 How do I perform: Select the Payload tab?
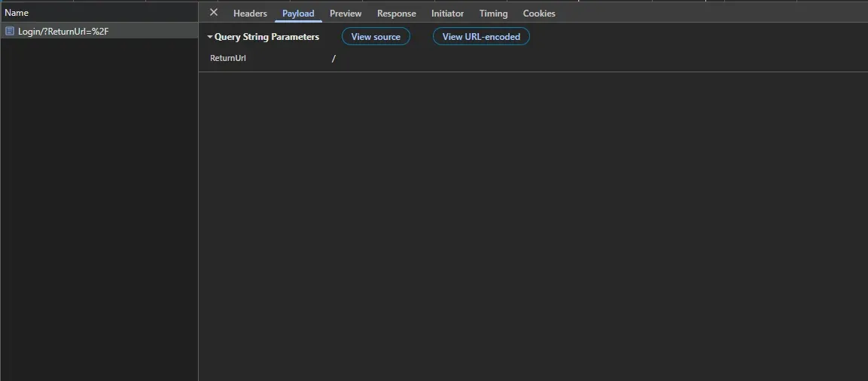coord(298,14)
